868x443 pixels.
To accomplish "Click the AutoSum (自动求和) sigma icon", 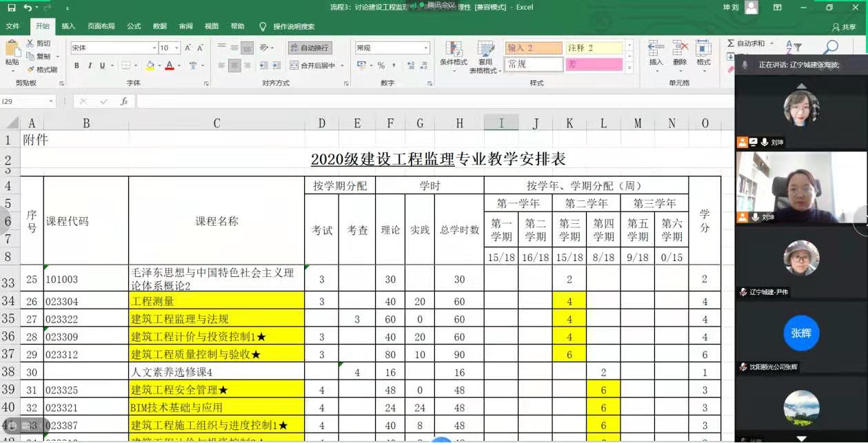I will click(x=731, y=43).
